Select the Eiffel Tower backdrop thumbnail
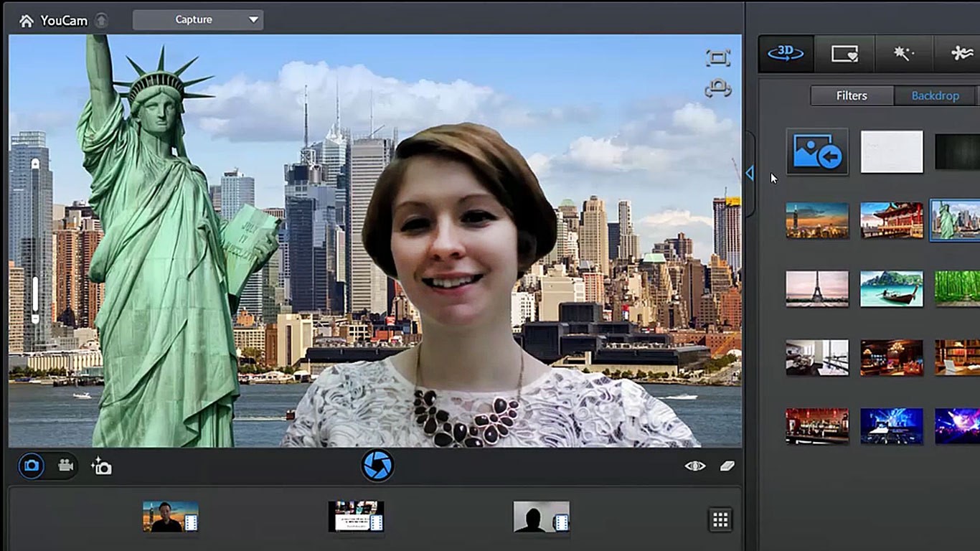Viewport: 980px width, 551px height. (x=817, y=288)
